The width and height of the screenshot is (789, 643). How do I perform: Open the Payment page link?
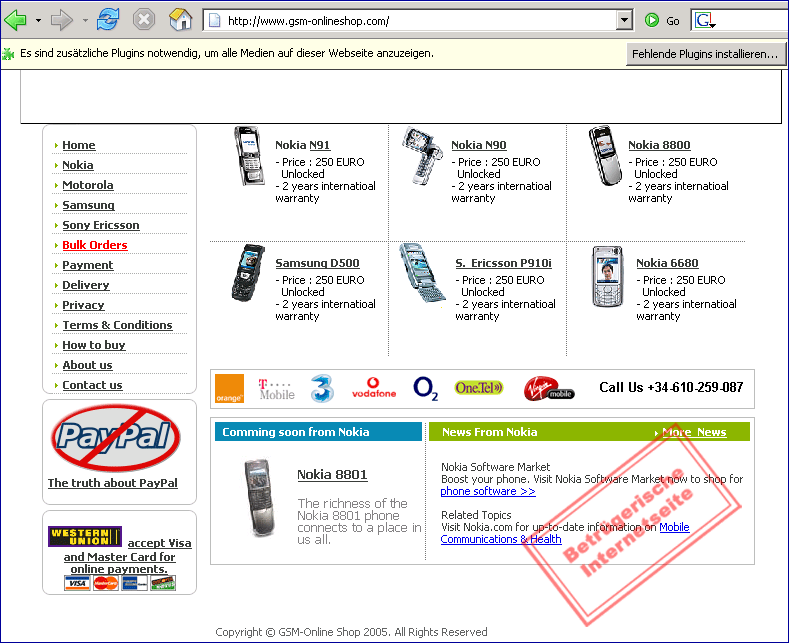88,265
